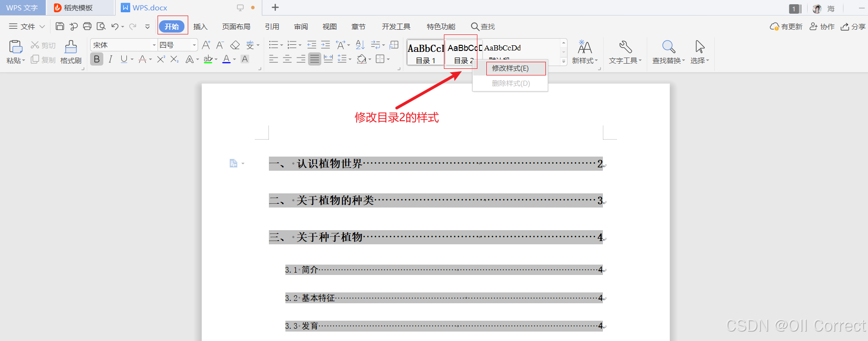Activate the Format Painter (格式刷)

point(71,52)
